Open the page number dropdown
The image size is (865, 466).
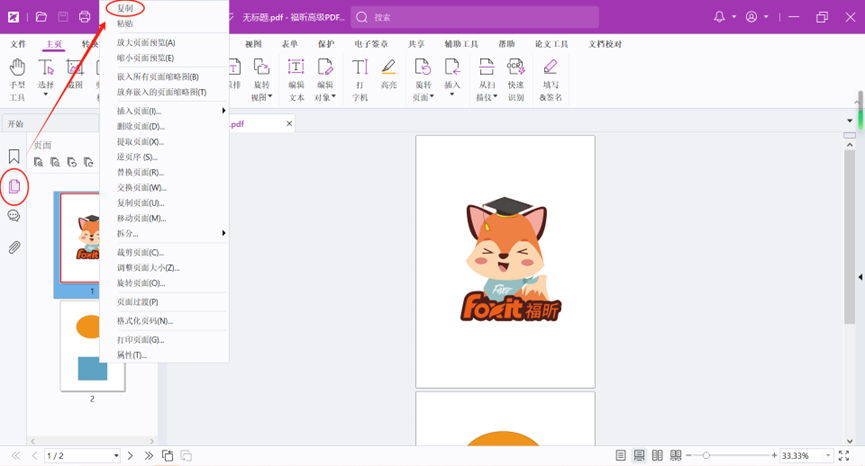pos(116,456)
